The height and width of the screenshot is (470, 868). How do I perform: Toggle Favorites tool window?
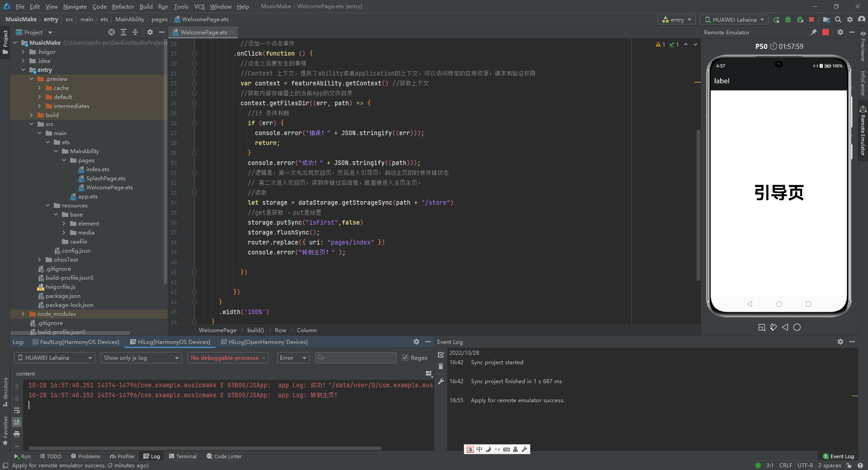[5, 431]
